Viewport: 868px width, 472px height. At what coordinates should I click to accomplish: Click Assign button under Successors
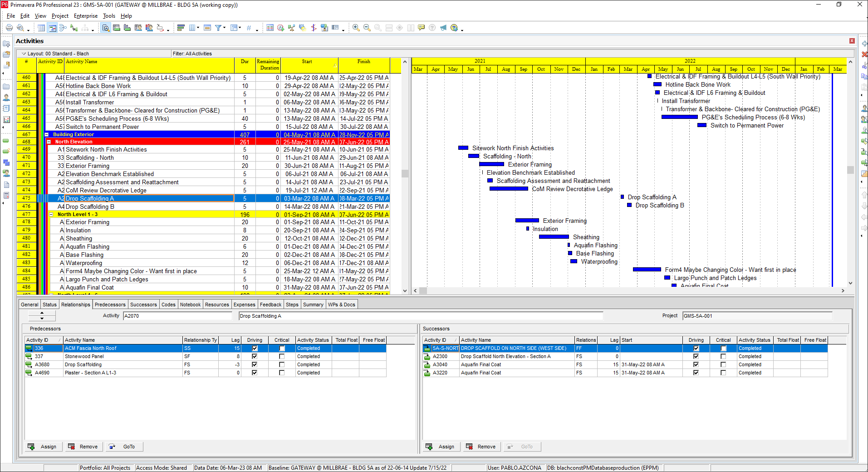coord(441,447)
